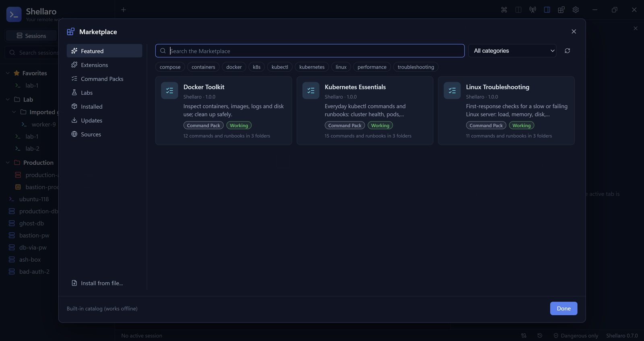Screen dimensions: 644x341
Task: Click Working badge on Linux Troubleshooting
Action: click(521, 126)
